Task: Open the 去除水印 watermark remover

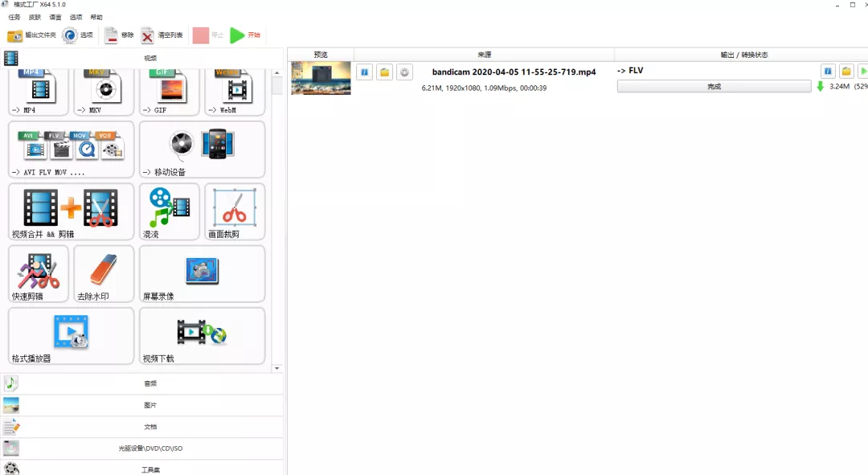Action: 104,274
